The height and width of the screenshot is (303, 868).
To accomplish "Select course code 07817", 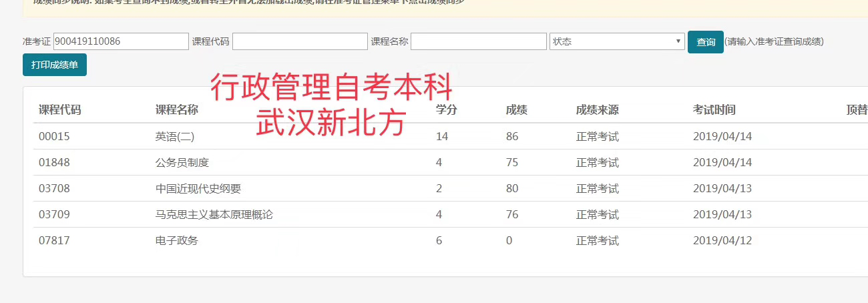I will pyautogui.click(x=54, y=240).
